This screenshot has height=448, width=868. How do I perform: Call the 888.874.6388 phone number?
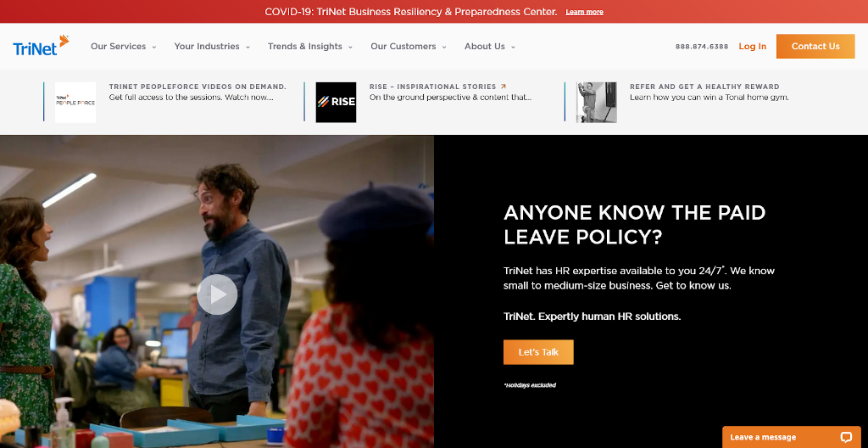point(701,47)
